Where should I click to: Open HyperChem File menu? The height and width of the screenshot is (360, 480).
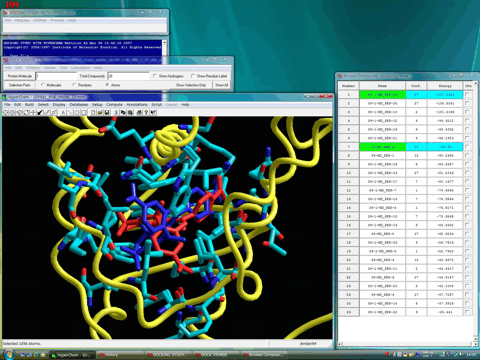[7, 105]
